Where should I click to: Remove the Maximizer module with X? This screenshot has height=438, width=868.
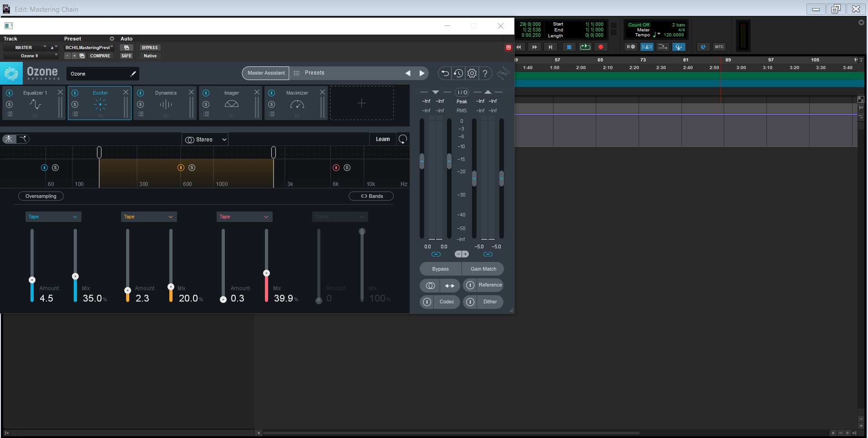pos(322,92)
